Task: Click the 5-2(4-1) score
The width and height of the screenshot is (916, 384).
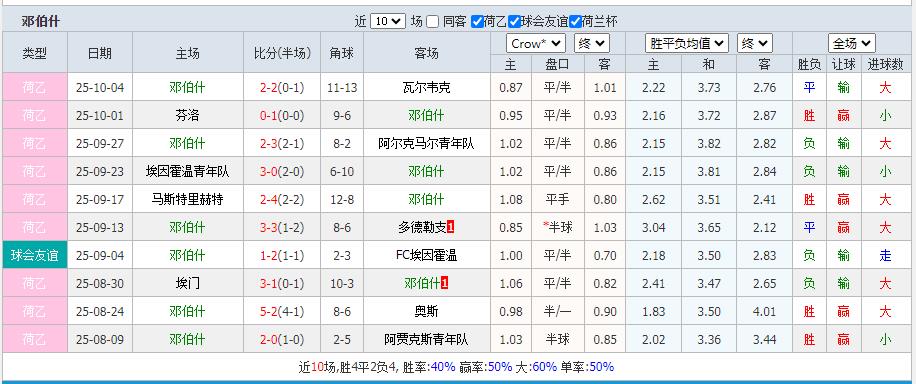Action: click(282, 313)
